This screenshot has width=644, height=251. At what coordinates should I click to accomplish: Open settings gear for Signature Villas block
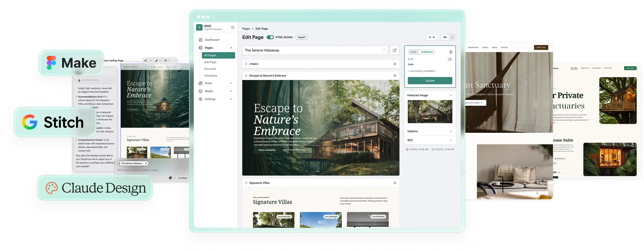[x=395, y=183]
